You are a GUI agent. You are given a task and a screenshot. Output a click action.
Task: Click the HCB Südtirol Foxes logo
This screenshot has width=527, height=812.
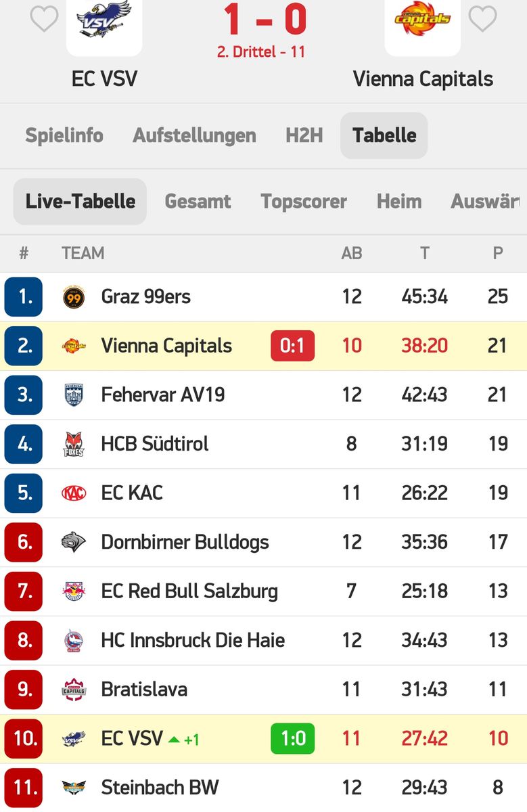[x=74, y=445]
